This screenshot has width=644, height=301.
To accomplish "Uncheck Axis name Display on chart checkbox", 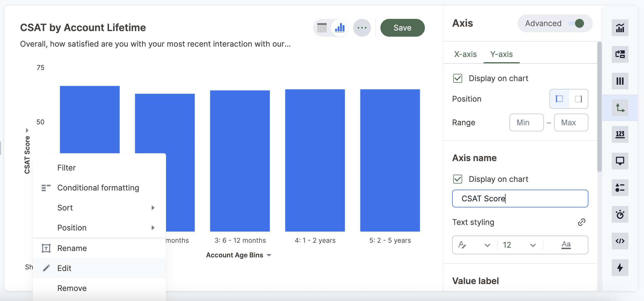I will (x=458, y=179).
